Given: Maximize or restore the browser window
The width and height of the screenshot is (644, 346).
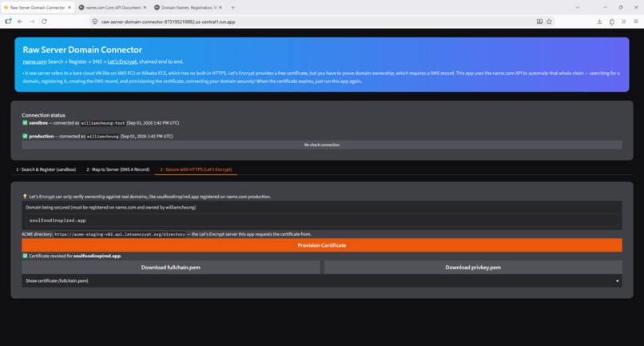Looking at the screenshot, I should [x=621, y=7].
